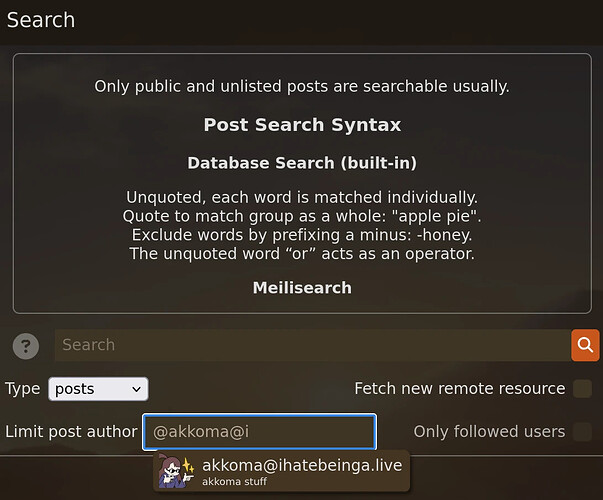The height and width of the screenshot is (500, 603).
Task: Click the Only followed users label
Action: [489, 432]
